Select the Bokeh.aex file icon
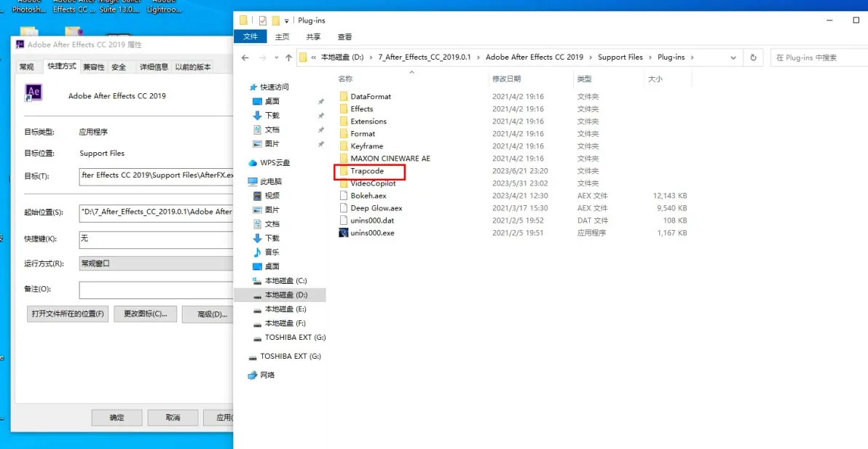This screenshot has height=449, width=868. point(343,196)
